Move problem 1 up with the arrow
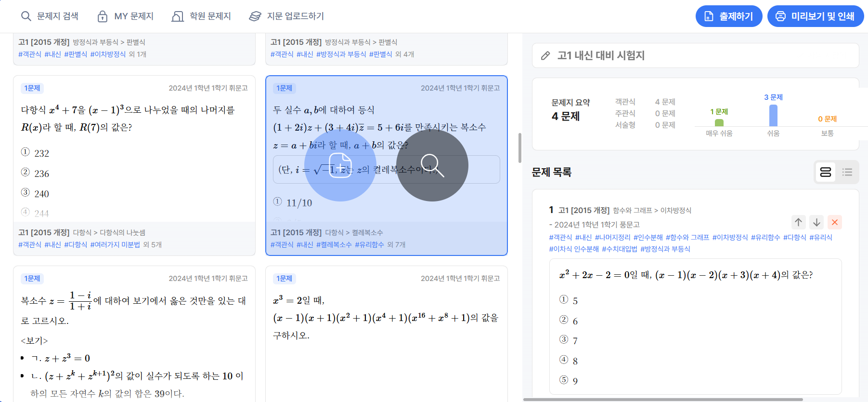This screenshot has width=868, height=402. click(799, 222)
